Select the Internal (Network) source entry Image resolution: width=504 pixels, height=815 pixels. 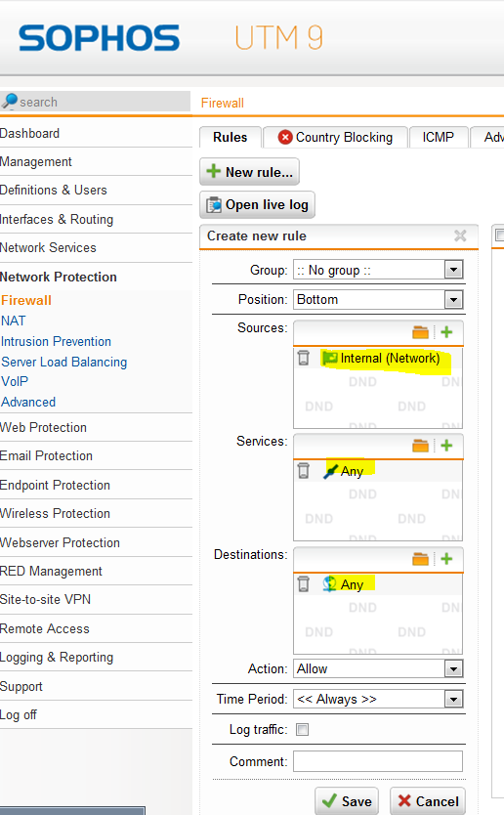(390, 358)
